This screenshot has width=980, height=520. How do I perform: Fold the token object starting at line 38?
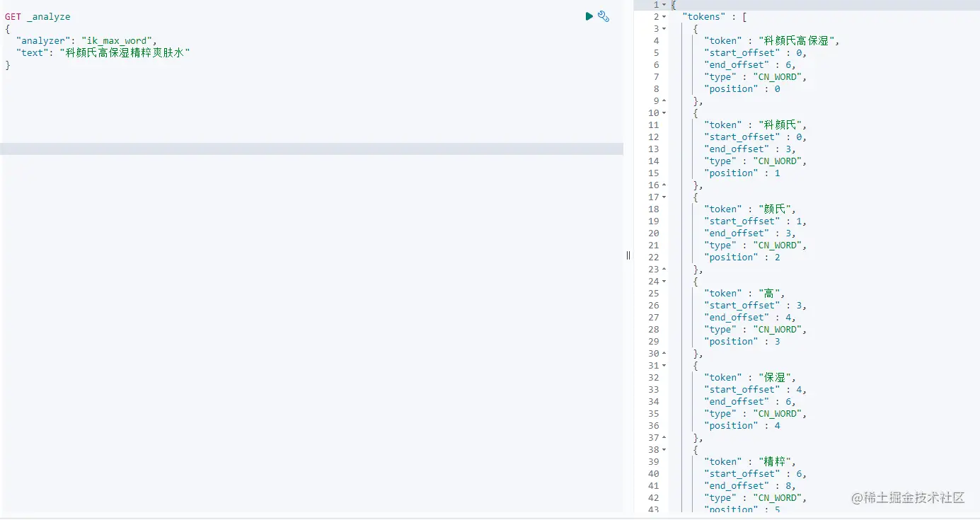(x=664, y=450)
